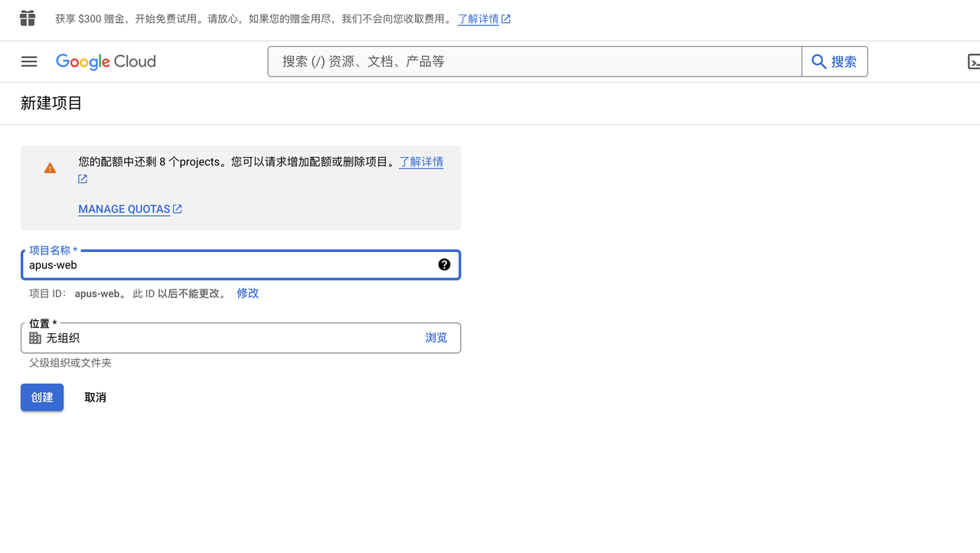Click the 位置 field showing 无组织
980x553 pixels.
point(240,338)
